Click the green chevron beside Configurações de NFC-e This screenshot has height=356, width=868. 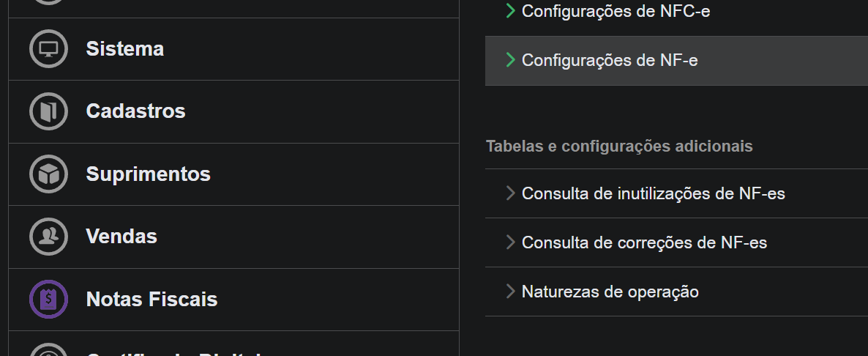click(x=510, y=10)
